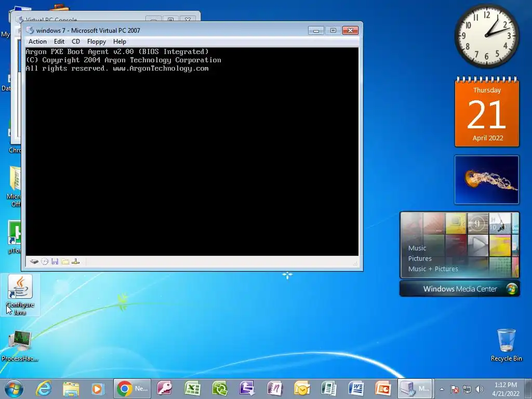The height and width of the screenshot is (399, 532).
Task: Launch Microsoft PowerPoint from the taskbar
Action: coord(383,389)
